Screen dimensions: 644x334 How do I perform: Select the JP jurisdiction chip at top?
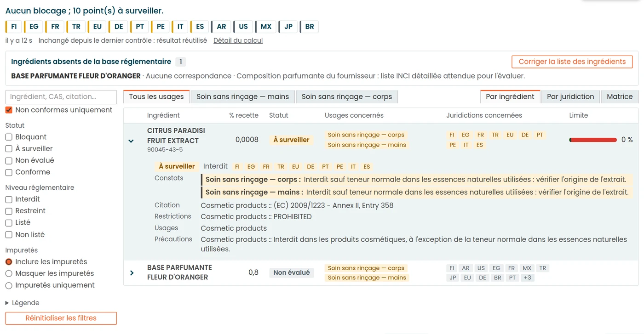(x=288, y=27)
